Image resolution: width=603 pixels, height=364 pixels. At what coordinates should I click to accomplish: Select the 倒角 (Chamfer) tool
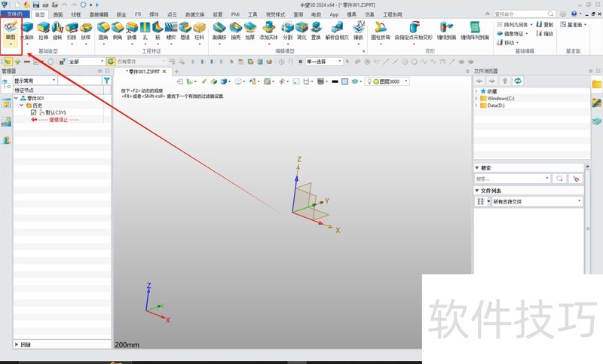tap(118, 29)
